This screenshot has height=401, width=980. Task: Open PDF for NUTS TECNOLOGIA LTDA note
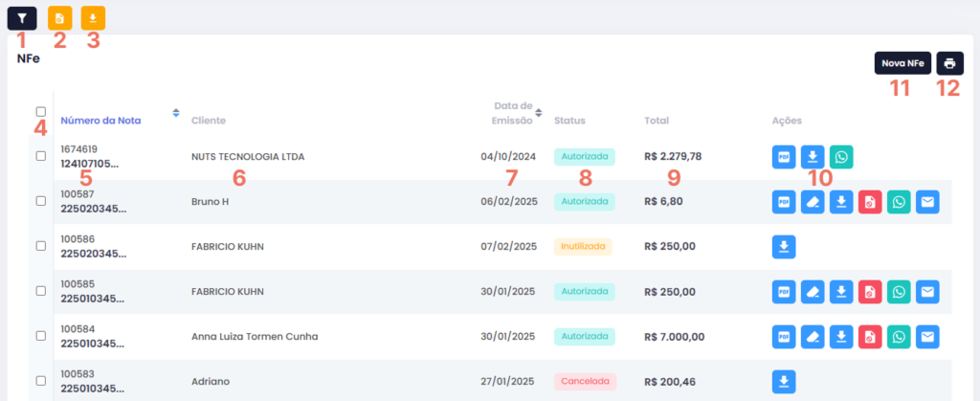(784, 156)
